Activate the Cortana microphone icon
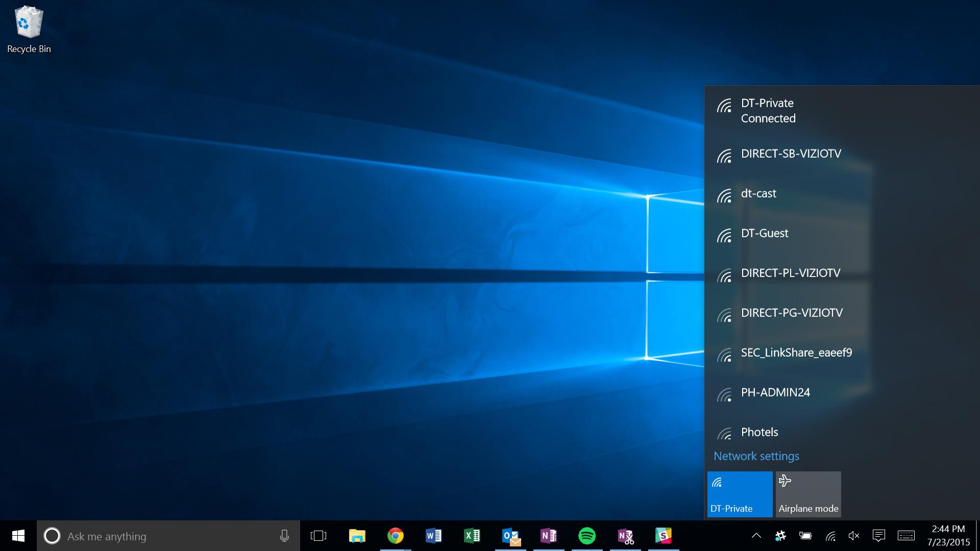980x551 pixels. coord(284,536)
